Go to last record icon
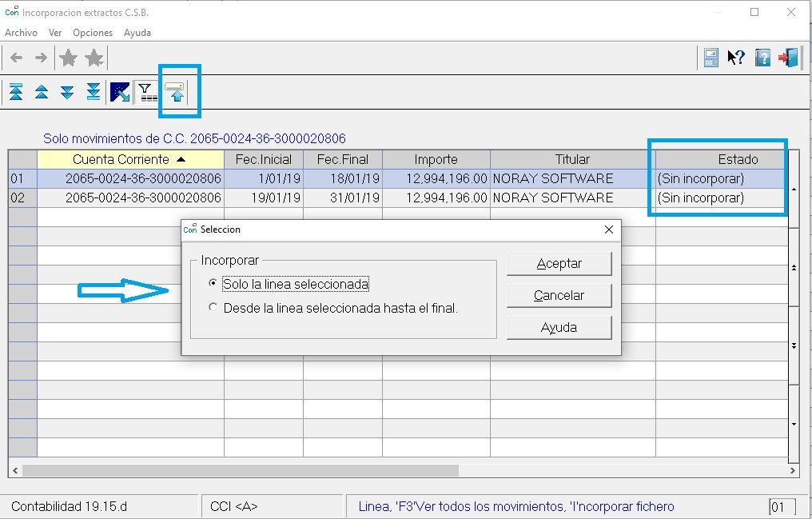812x519 pixels. [94, 92]
